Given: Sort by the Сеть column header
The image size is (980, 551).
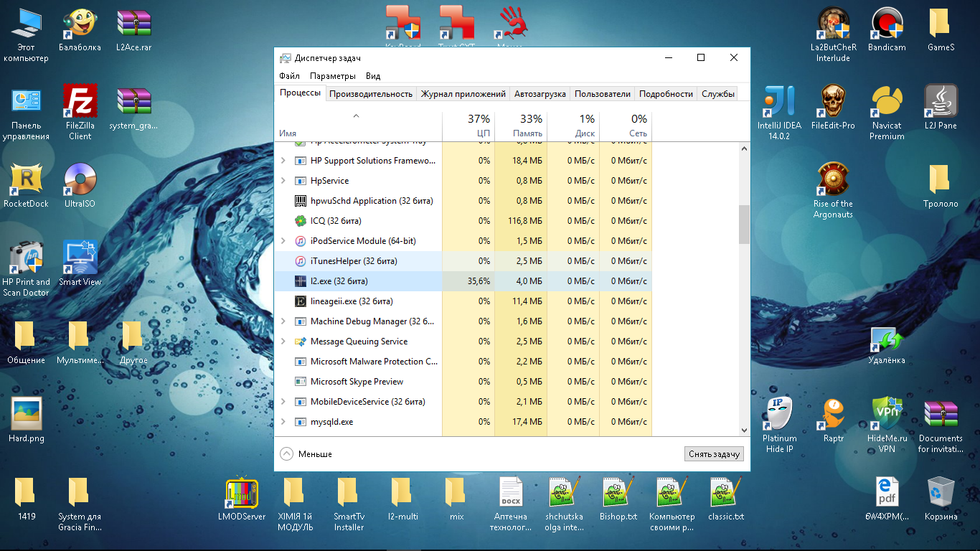Looking at the screenshot, I should pos(626,126).
